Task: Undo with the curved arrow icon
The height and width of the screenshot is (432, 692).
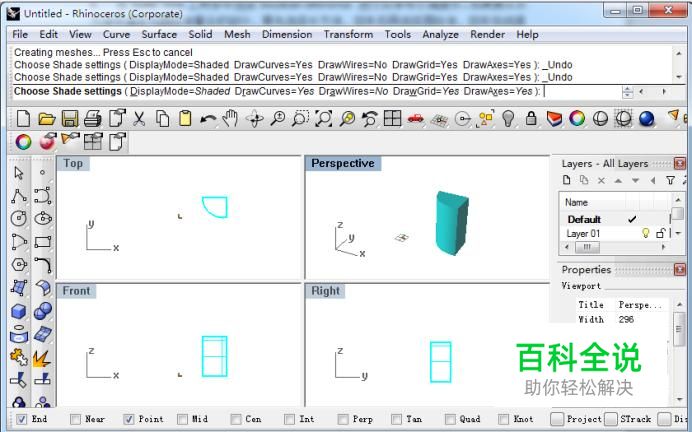Action: click(x=208, y=119)
